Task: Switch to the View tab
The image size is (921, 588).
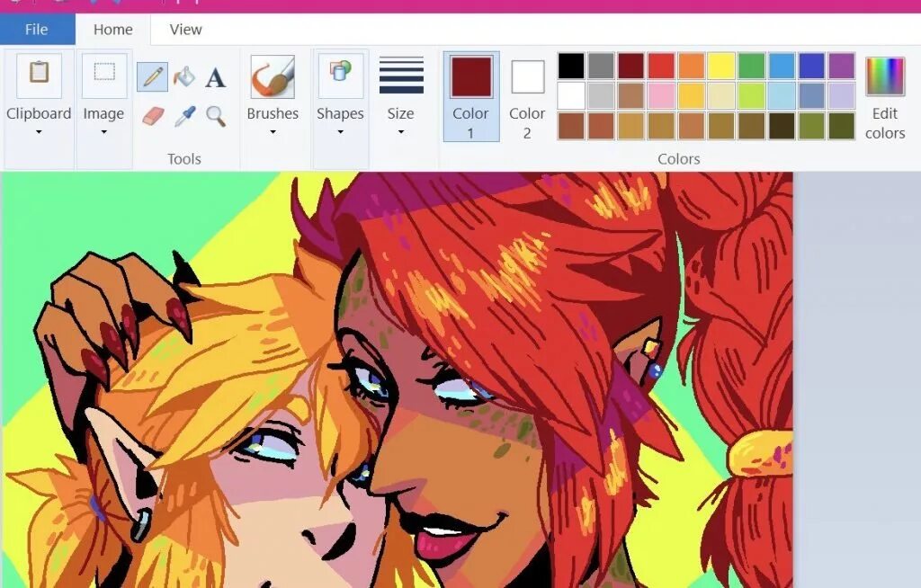Action: [x=185, y=30]
